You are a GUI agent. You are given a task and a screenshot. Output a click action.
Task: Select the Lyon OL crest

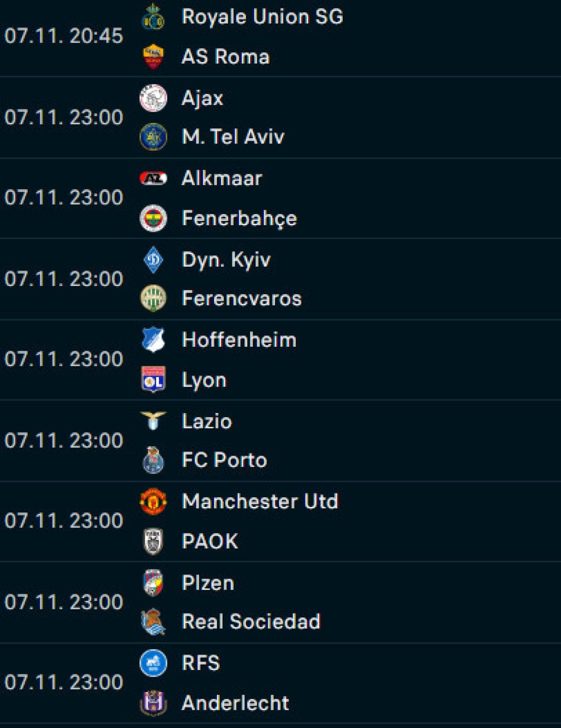click(153, 379)
